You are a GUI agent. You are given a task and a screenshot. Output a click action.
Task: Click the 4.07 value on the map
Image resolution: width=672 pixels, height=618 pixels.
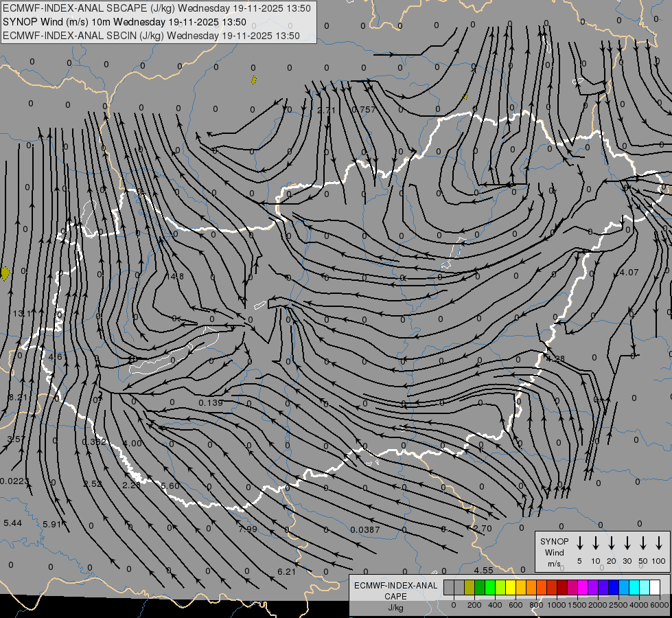tap(629, 273)
